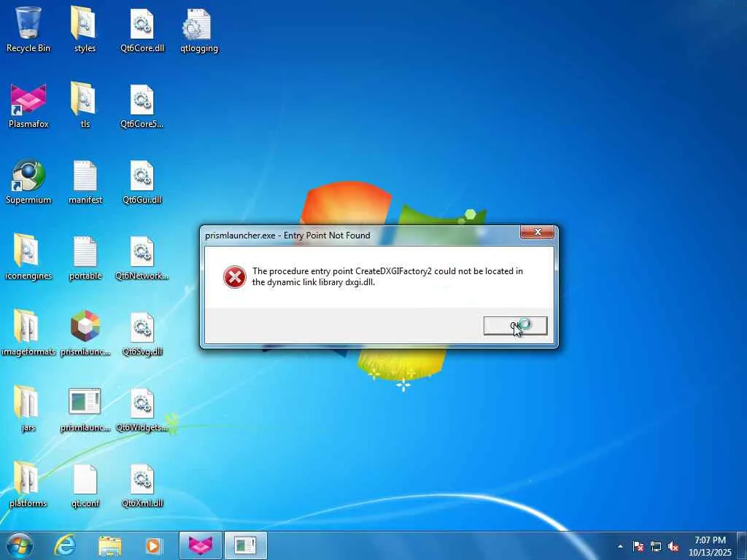
Task: Select the manifest text file icon
Action: [x=85, y=182]
